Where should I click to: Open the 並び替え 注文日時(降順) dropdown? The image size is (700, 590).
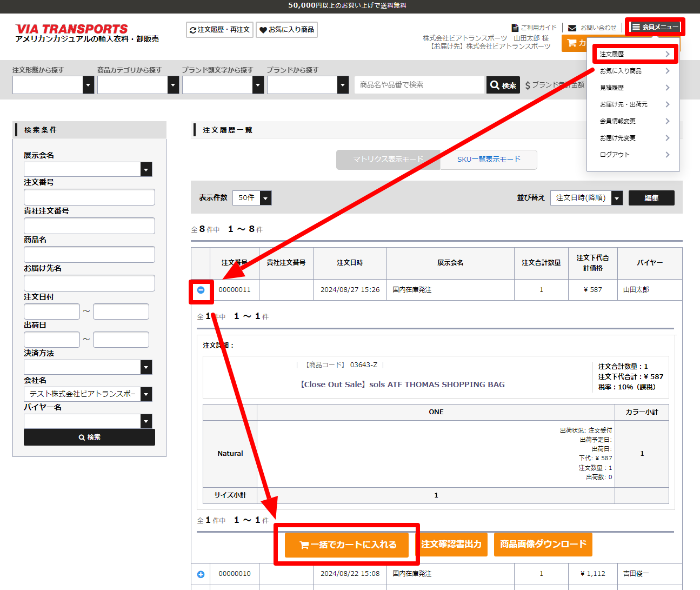[x=586, y=198]
